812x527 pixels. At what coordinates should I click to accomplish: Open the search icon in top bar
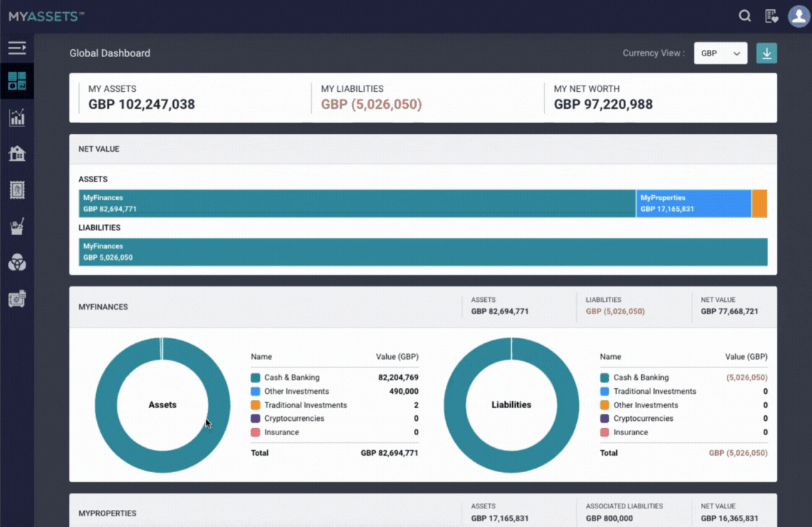(744, 16)
